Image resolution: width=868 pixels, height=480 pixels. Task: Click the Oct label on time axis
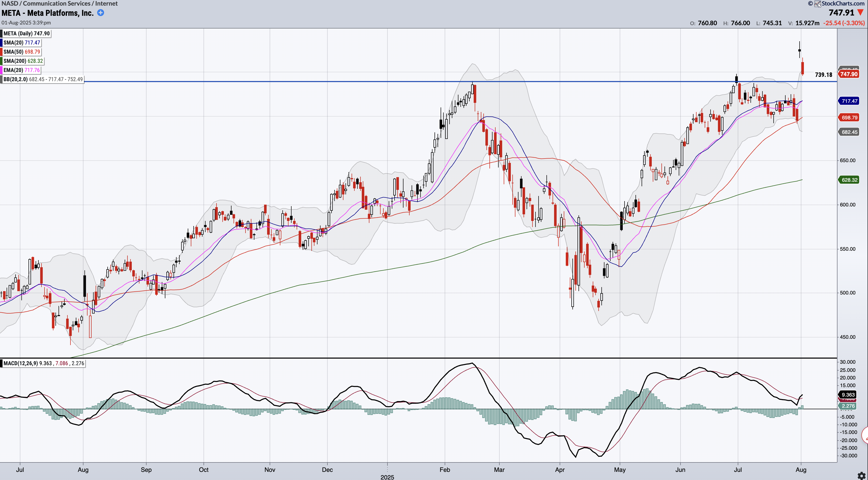[x=204, y=470]
